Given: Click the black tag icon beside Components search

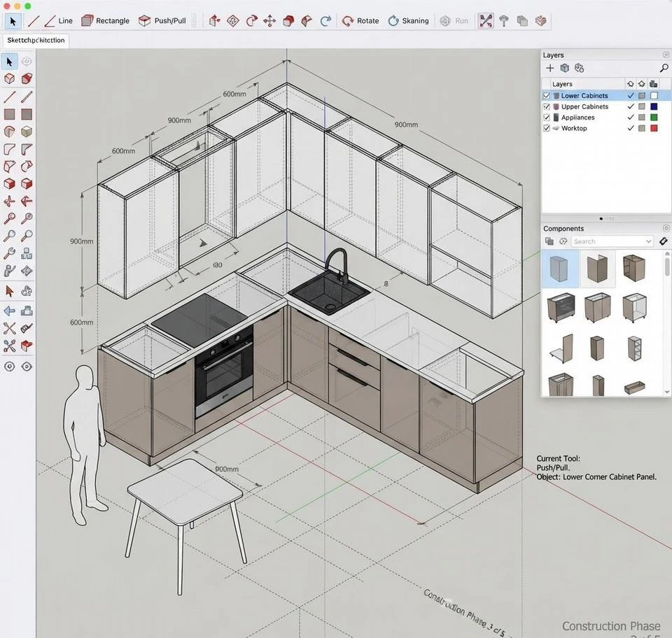Looking at the screenshot, I should click(x=664, y=241).
